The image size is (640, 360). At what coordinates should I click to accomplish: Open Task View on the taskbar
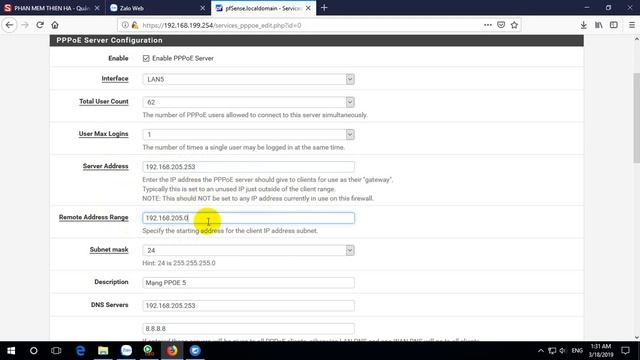pos(56,351)
